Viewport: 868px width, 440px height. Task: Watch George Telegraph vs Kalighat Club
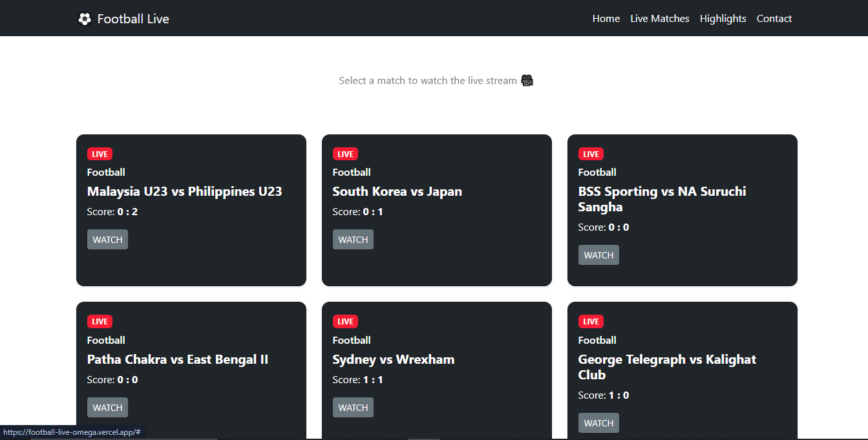(x=598, y=423)
